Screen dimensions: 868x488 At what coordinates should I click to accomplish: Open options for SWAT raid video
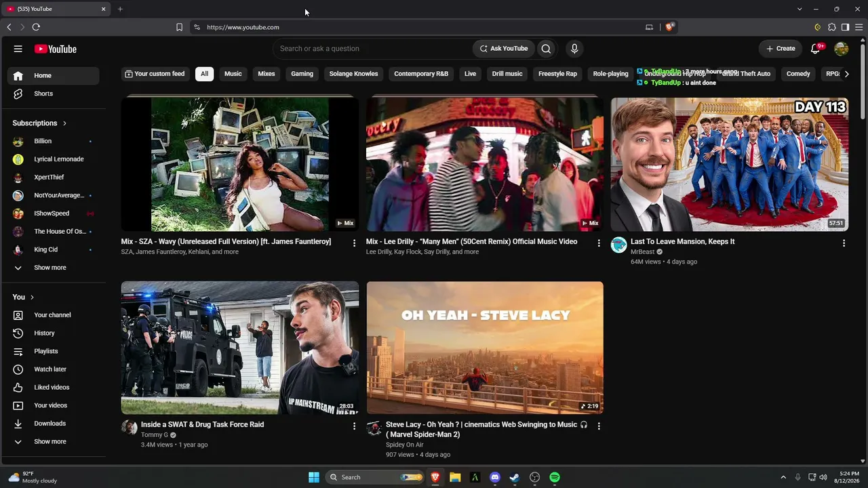tap(354, 426)
